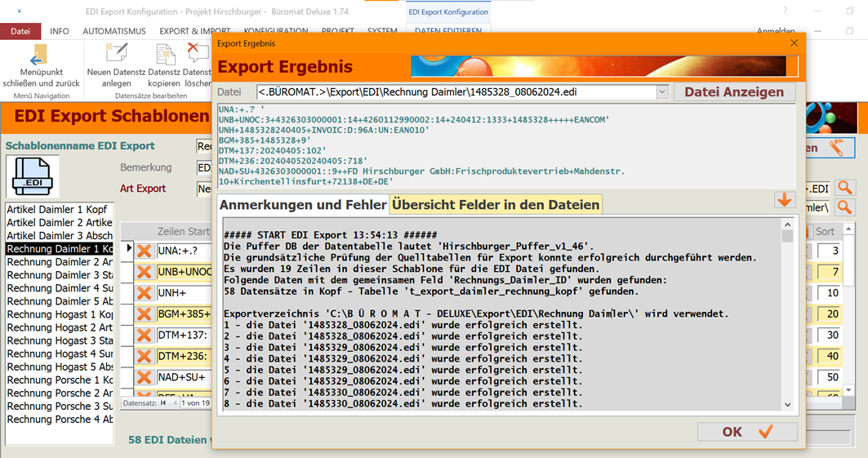The image size is (868, 458).
Task: Click the upper magnifier icon next to .EDI field
Action: 844,189
